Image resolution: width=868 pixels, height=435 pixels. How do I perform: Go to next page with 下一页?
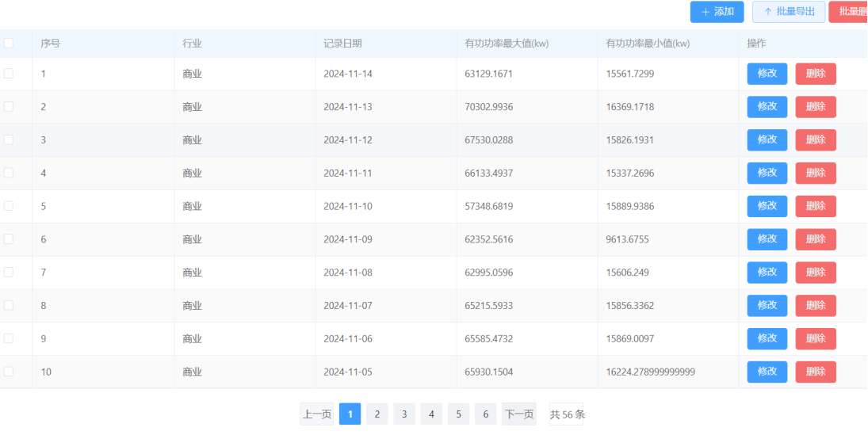tap(519, 414)
